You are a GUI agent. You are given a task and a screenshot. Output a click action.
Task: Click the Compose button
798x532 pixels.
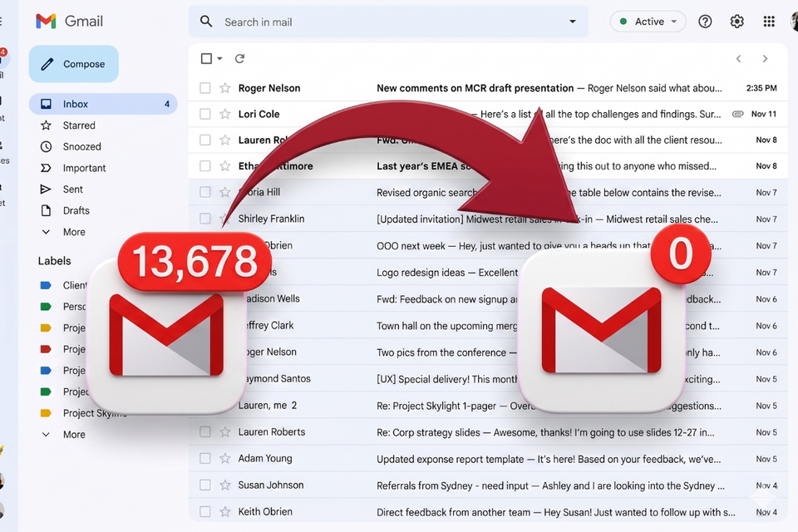tap(74, 64)
